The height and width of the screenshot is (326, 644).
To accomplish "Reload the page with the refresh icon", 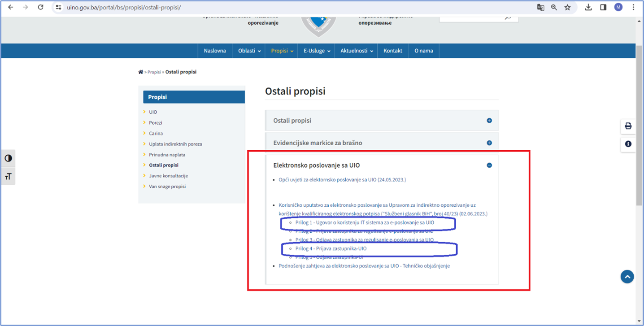I will tap(40, 7).
